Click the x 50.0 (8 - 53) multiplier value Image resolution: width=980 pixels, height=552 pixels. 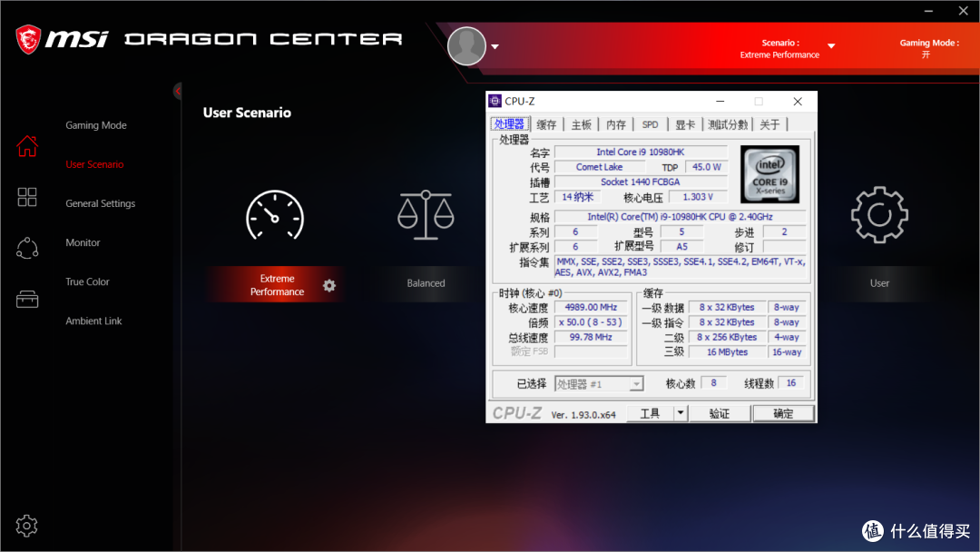[x=592, y=322]
